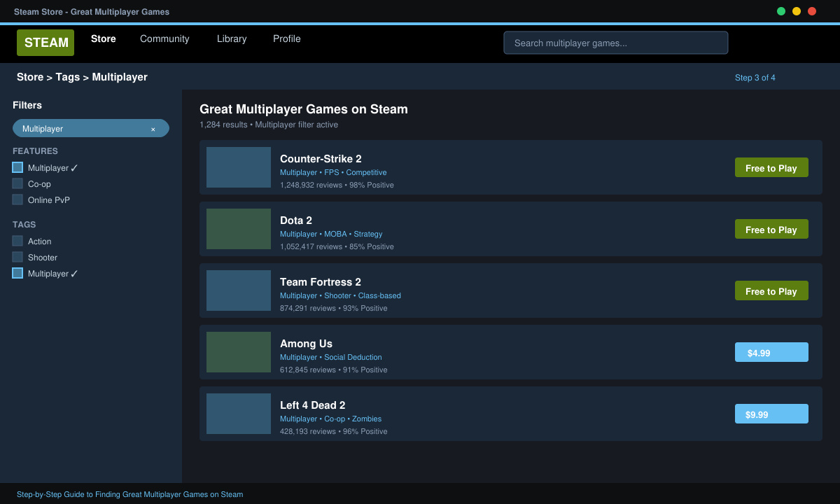This screenshot has height=504, width=840.
Task: Open the Dota 2 title
Action: [x=296, y=220]
